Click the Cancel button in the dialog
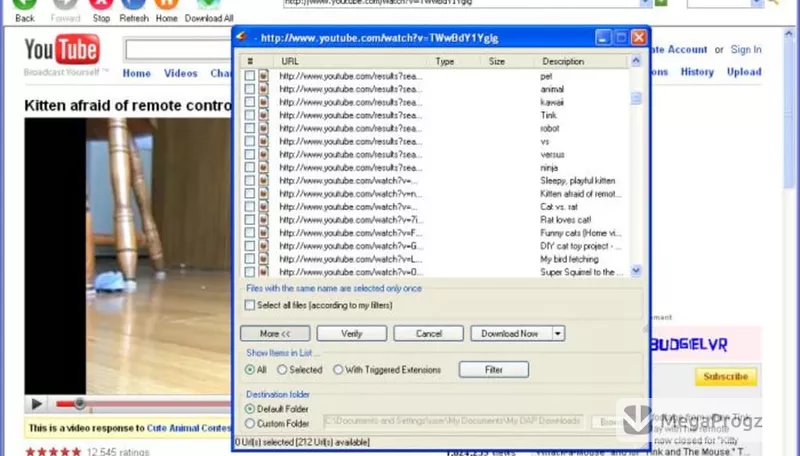Screen dimensions: 800x456 (x=429, y=334)
